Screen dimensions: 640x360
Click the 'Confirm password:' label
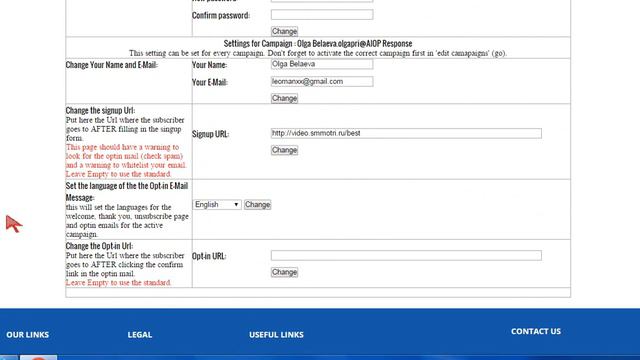click(221, 16)
